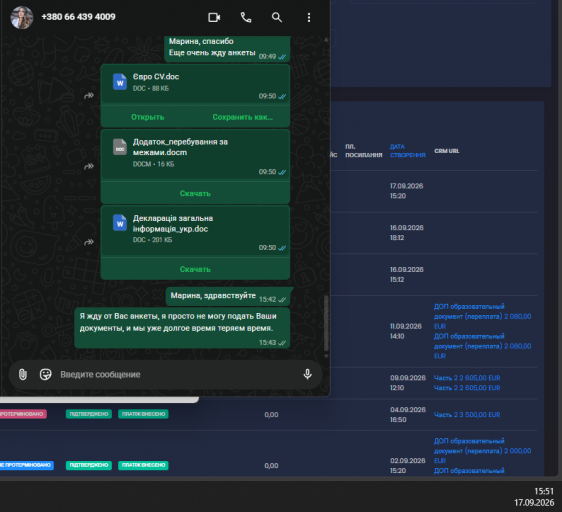The width and height of the screenshot is (562, 512).
Task: Select message starting Я жду от Вас анкеты
Action: tap(182, 328)
